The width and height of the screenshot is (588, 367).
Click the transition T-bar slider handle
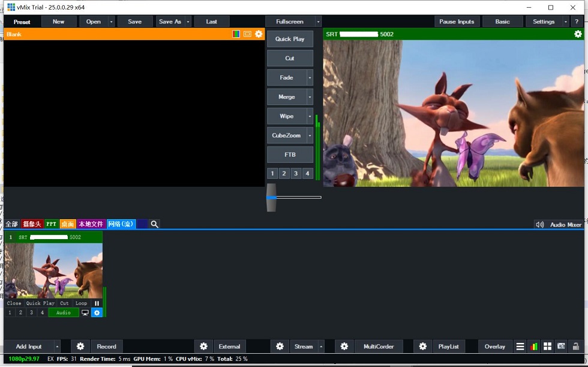(271, 198)
